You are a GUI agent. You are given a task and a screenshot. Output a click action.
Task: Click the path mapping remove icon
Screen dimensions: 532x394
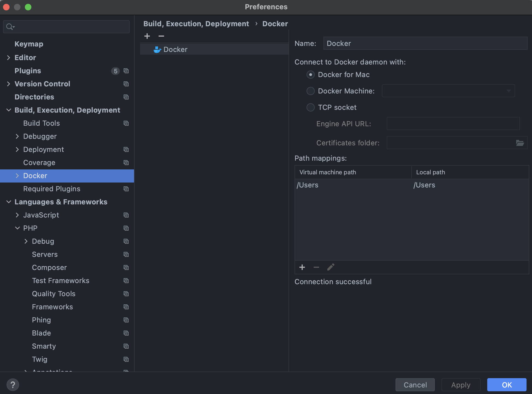316,267
